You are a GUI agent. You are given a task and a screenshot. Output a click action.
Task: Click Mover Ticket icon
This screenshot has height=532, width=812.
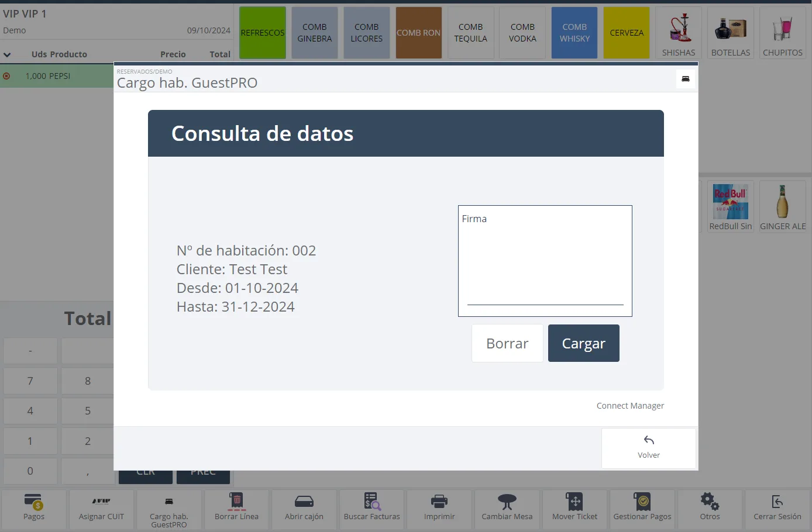(x=574, y=502)
